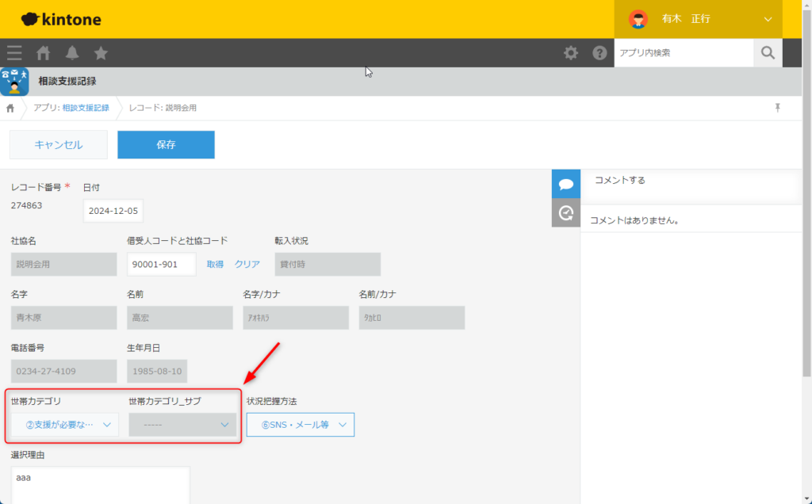
Task: Click the pin icon in breadcrumb bar
Action: coord(777,108)
